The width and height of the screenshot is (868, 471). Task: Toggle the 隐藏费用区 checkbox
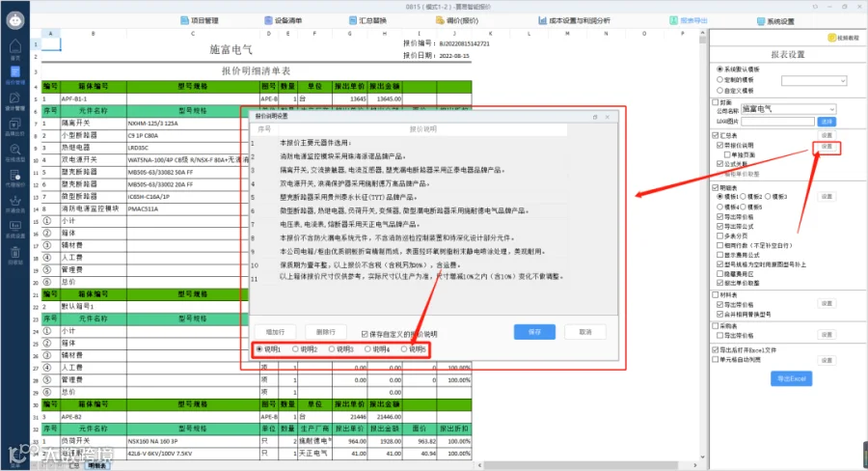(719, 274)
